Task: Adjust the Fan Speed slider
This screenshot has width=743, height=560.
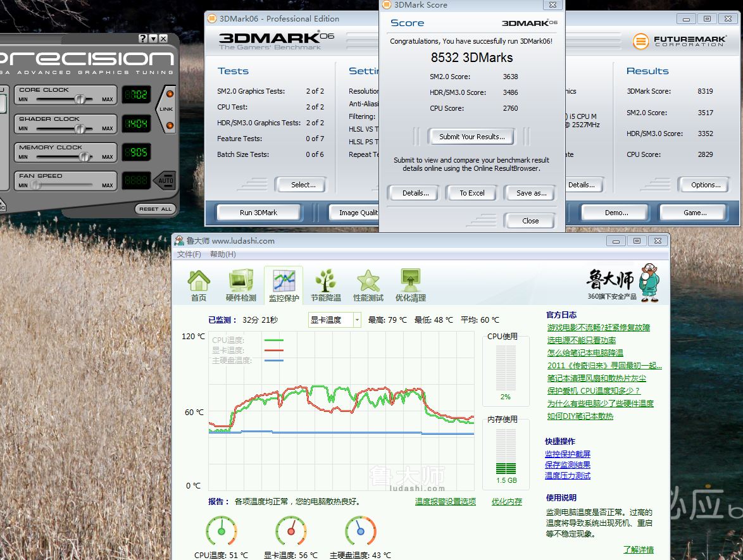Action: click(x=35, y=185)
